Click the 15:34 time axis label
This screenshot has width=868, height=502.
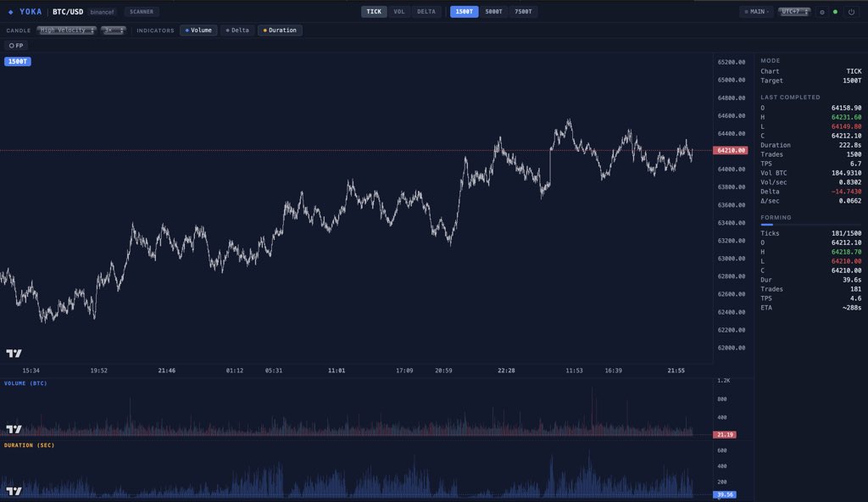tap(31, 371)
